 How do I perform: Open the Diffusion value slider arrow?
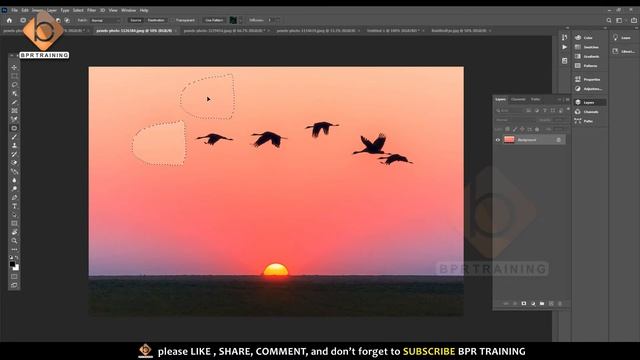tap(278, 20)
